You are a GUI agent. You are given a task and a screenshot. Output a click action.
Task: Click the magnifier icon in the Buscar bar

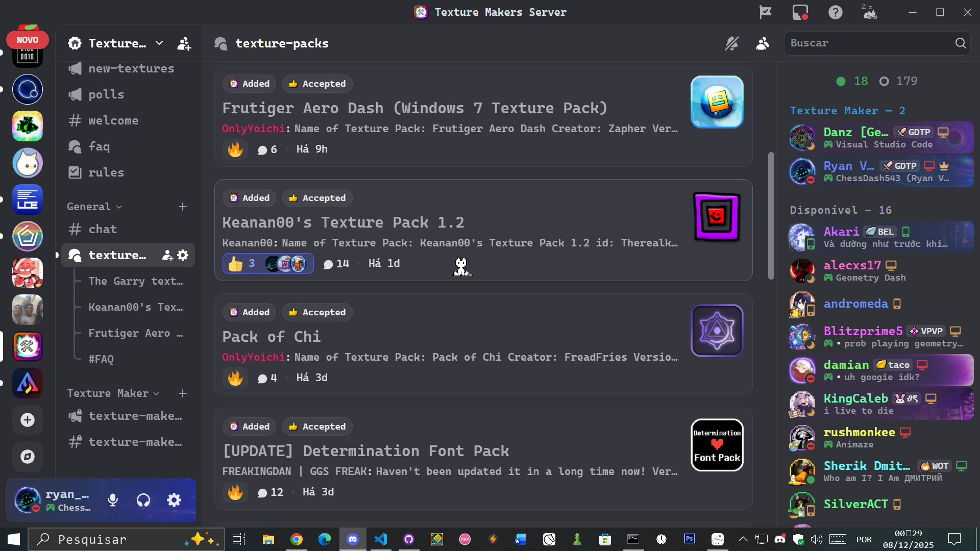pyautogui.click(x=961, y=43)
